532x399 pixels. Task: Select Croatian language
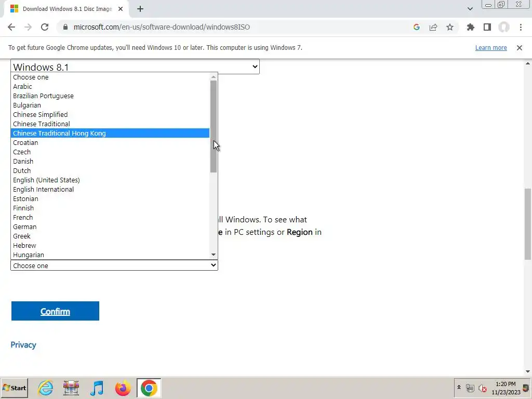110,142
